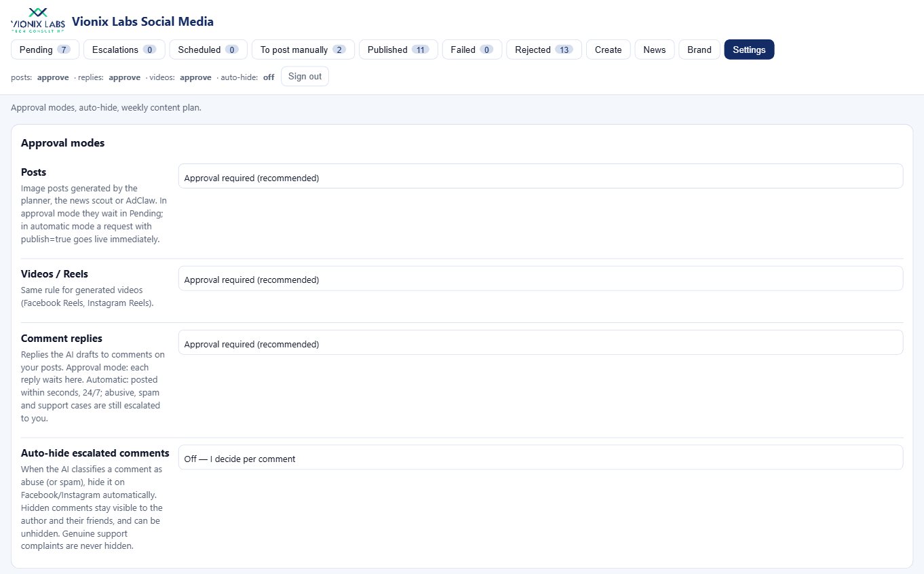The height and width of the screenshot is (574, 924).
Task: Click the 'posts: approve' status text
Action: pos(40,77)
